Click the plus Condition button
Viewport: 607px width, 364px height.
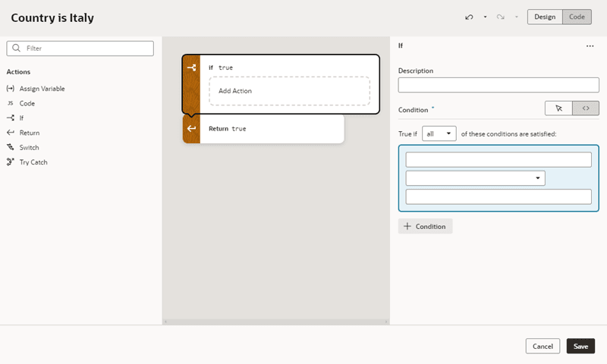pos(425,226)
